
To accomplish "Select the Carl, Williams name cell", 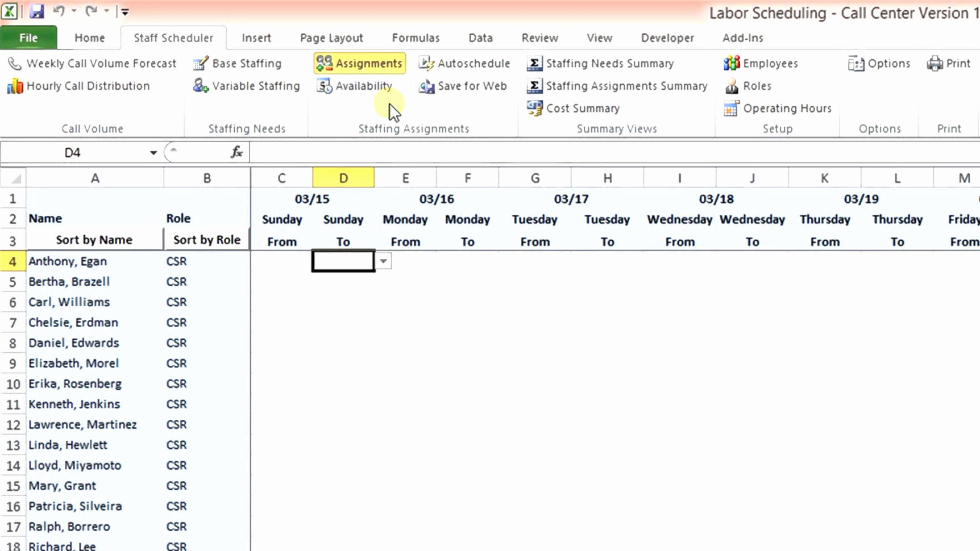I will [94, 302].
